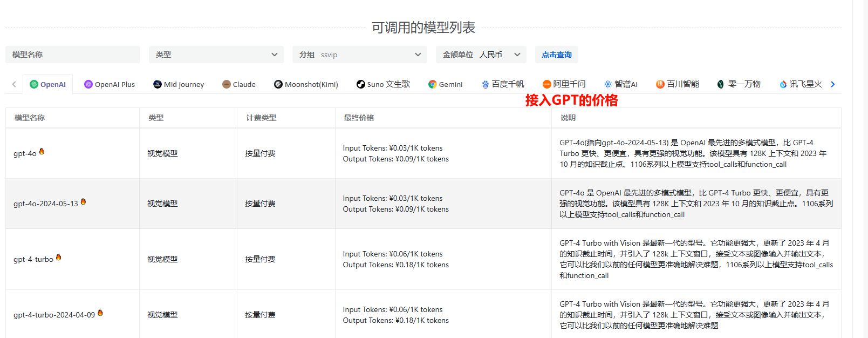Click 视觉模型 in the gpt-4-turbo row
The height and width of the screenshot is (338, 868).
click(162, 259)
